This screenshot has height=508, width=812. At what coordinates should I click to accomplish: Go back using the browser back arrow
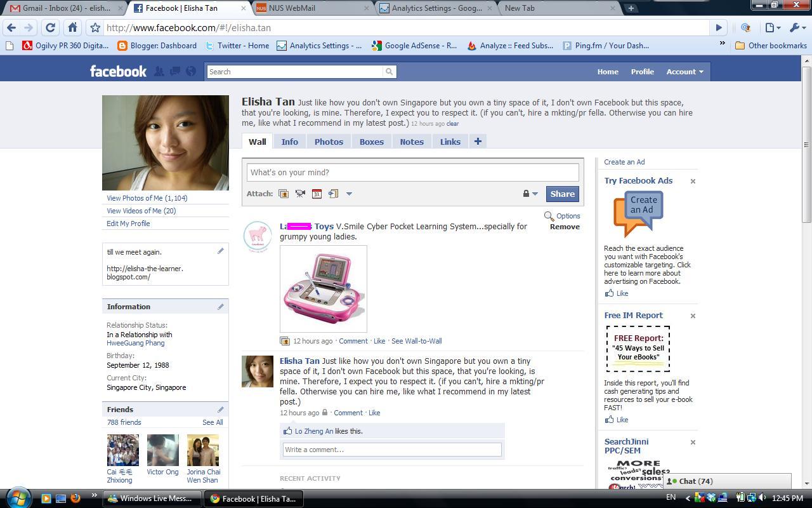(x=11, y=28)
